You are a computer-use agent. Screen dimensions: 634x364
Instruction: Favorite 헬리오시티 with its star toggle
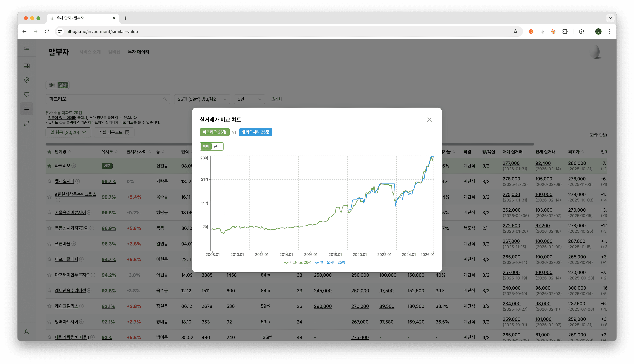coord(49,181)
